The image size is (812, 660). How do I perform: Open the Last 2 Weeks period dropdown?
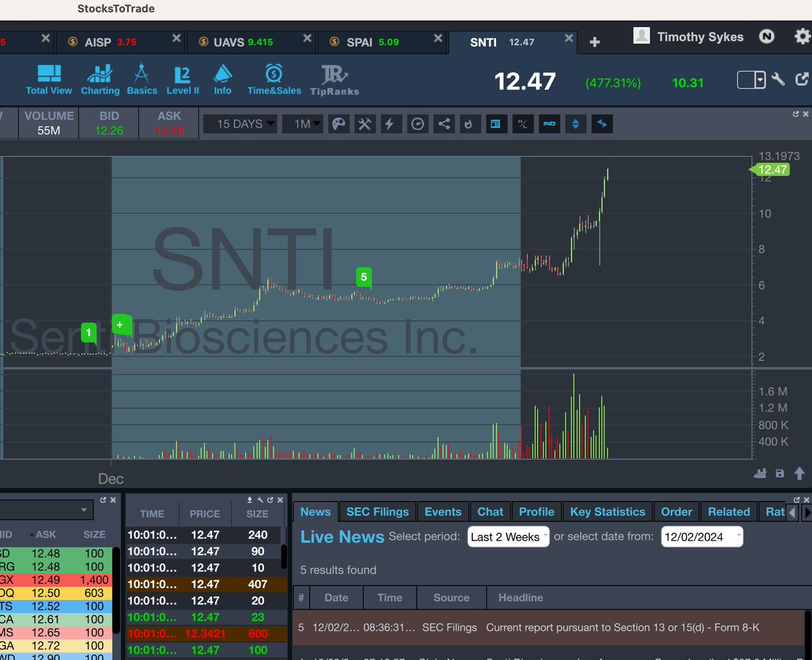click(x=508, y=537)
